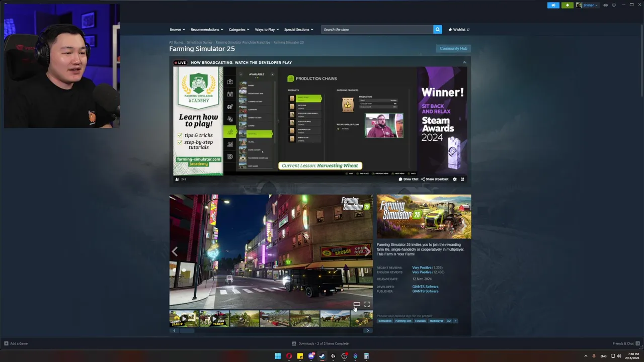Open the green notifications bell
This screenshot has width=644, height=362.
tap(567, 5)
